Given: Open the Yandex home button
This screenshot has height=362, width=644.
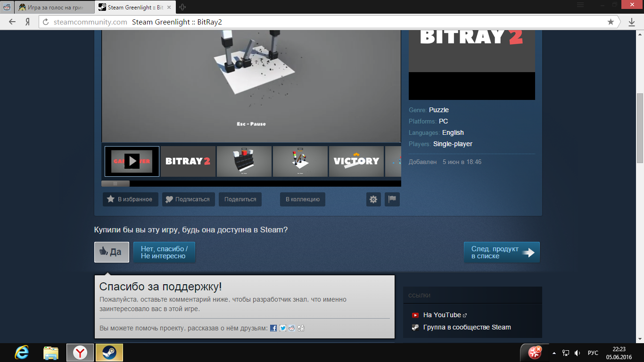Looking at the screenshot, I should (x=28, y=22).
